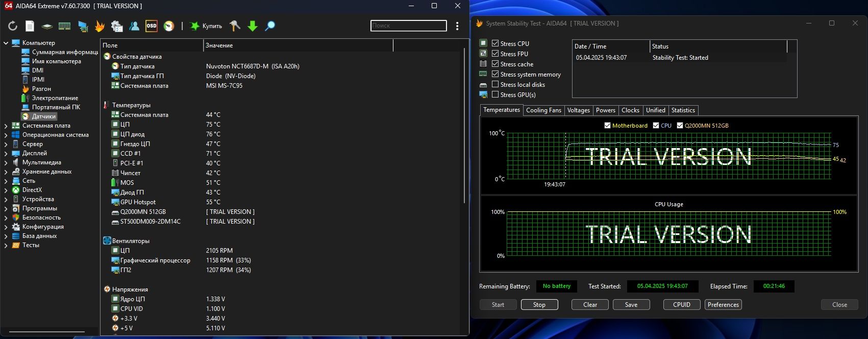This screenshot has width=868, height=339.
Task: Click the Купить (Buy) button
Action: [206, 26]
